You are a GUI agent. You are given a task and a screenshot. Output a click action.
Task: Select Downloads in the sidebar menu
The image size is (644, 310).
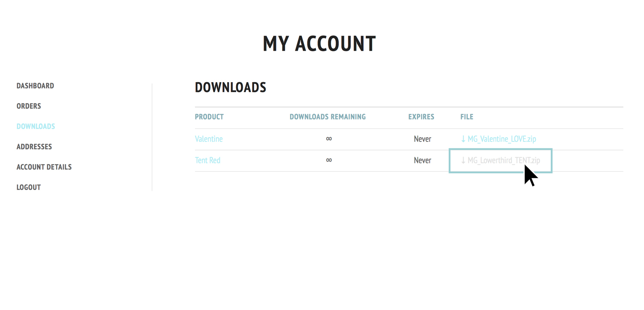coord(36,126)
